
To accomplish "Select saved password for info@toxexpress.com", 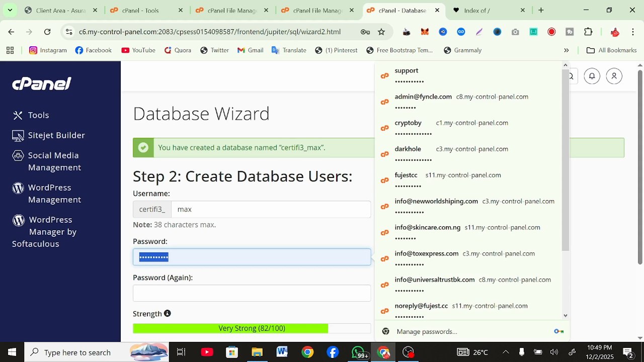I will [x=469, y=258].
